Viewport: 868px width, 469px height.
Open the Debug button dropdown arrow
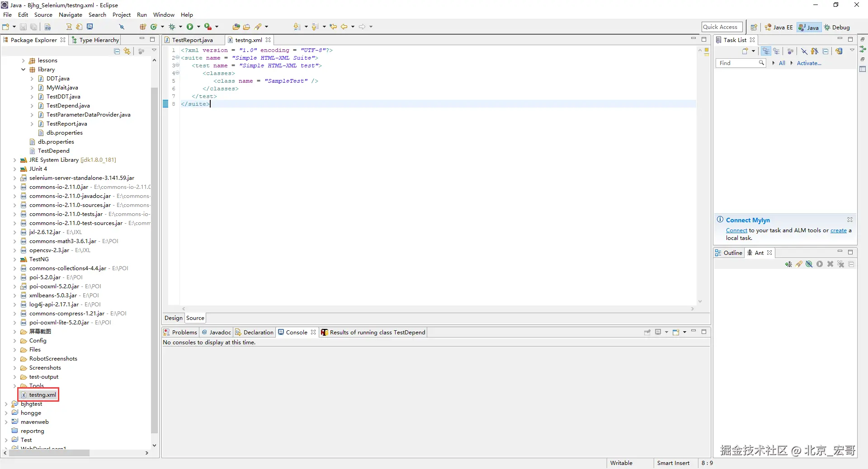pos(180,27)
